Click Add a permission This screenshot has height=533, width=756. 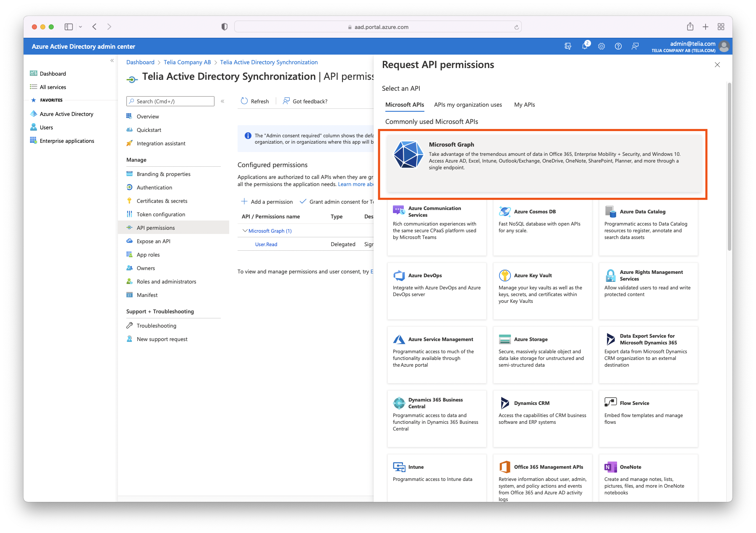pyautogui.click(x=267, y=202)
